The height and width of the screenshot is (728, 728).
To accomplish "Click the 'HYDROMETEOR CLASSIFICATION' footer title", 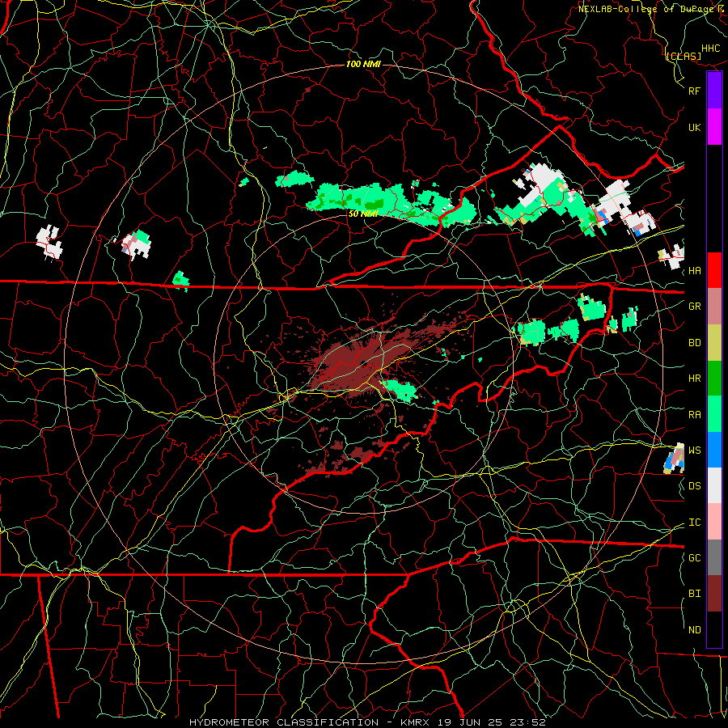I will [x=284, y=722].
